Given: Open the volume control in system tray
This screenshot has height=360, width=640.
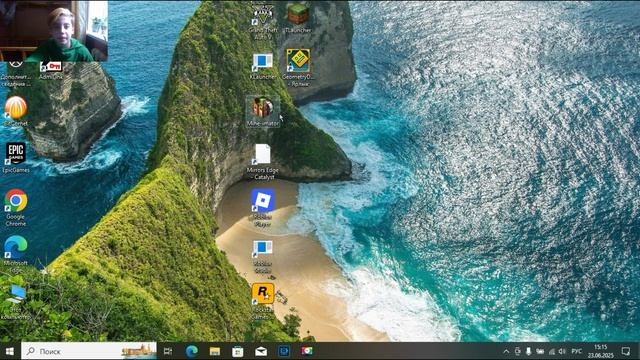Looking at the screenshot, I should 562,351.
